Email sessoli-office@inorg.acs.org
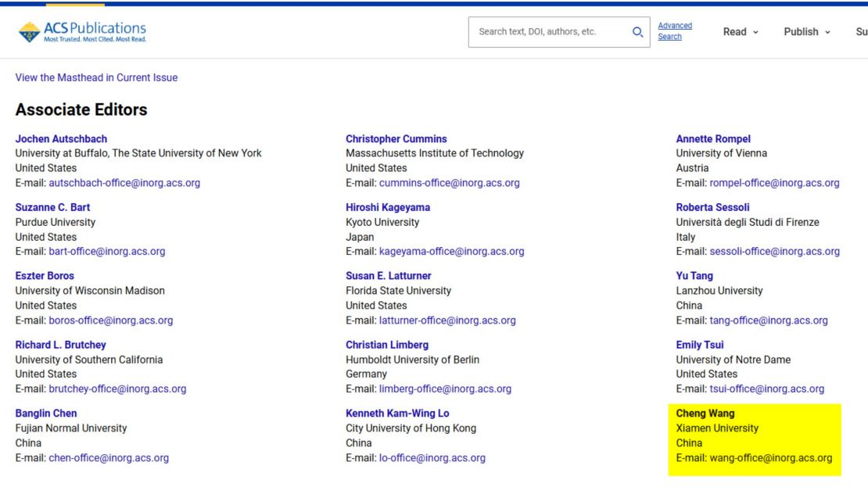Screen dimensions: 868x487 click(x=774, y=252)
